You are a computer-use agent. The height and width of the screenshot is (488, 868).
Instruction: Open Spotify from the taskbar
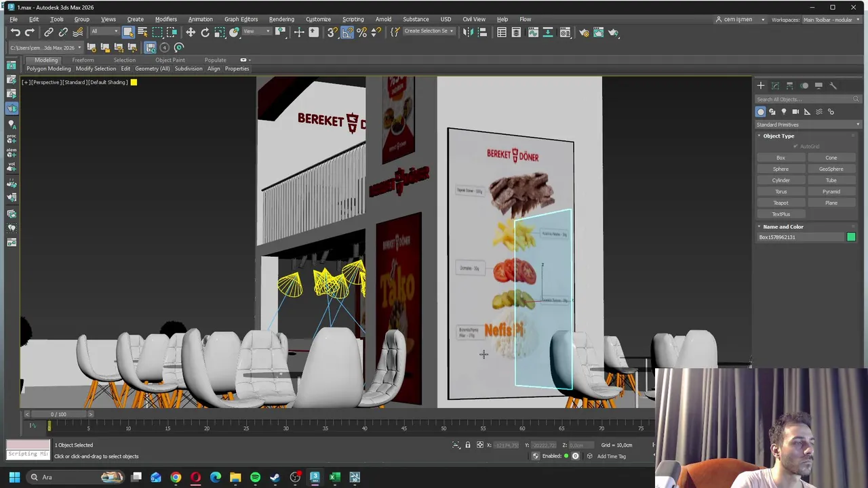point(255,477)
